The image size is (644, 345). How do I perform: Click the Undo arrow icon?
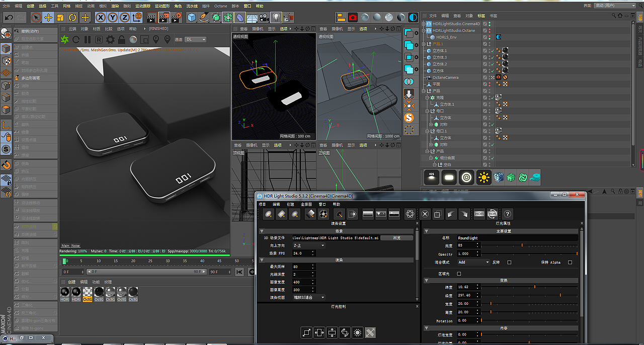point(9,18)
